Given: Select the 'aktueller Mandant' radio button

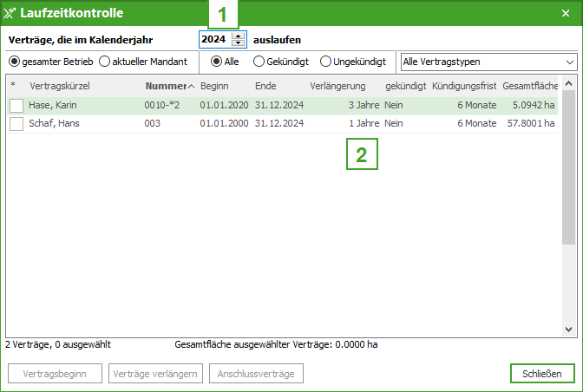Looking at the screenshot, I should tap(105, 62).
